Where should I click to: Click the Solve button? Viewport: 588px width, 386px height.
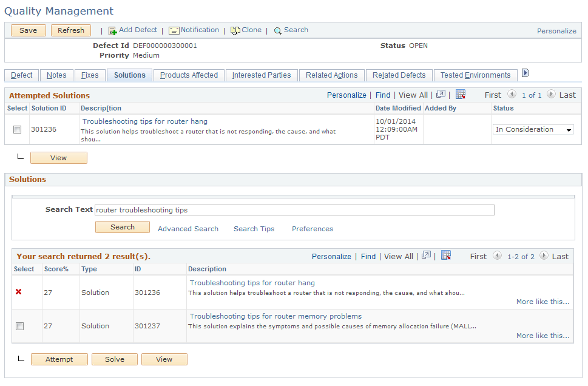click(x=114, y=359)
